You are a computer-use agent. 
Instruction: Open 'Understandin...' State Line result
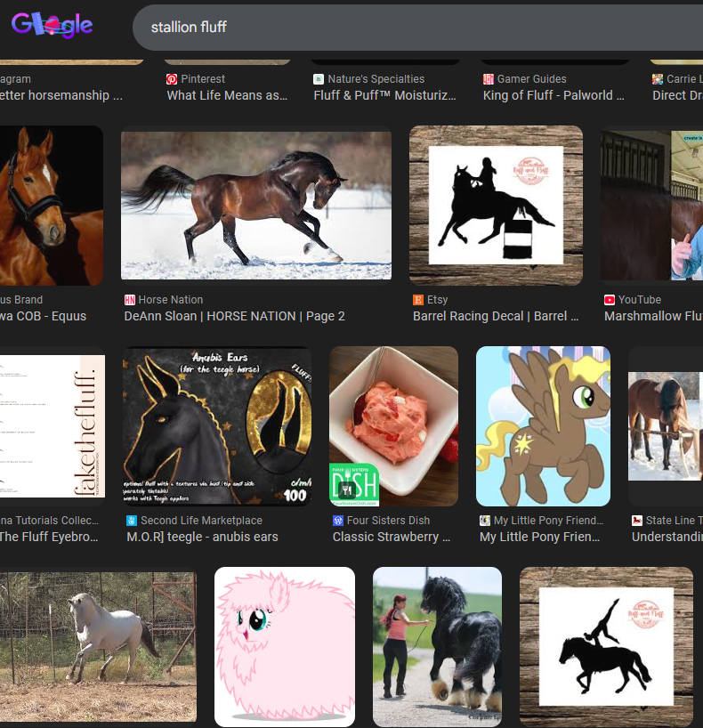[x=667, y=537]
